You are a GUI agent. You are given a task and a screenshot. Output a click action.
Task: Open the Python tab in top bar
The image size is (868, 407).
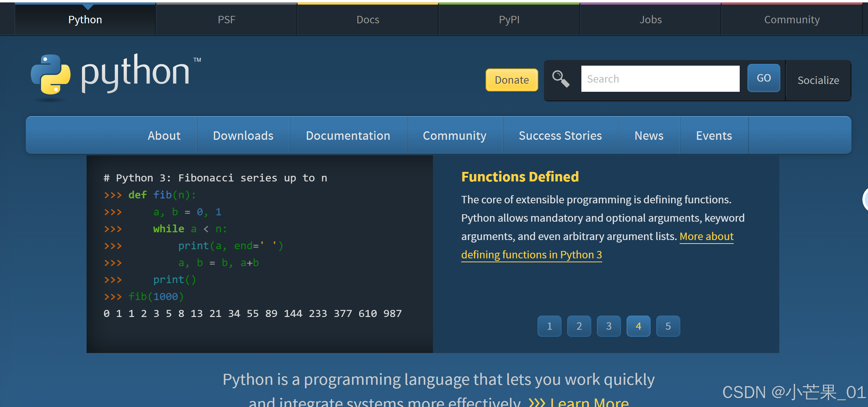85,19
